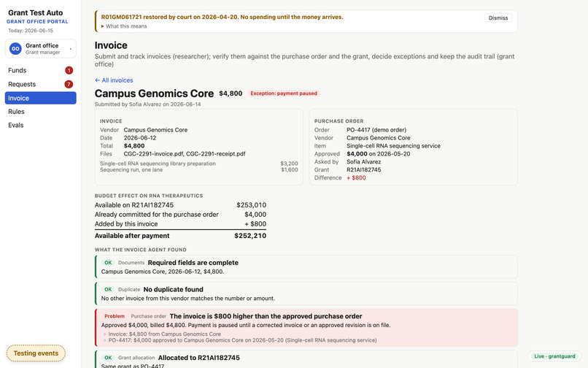Click the R01GM061721 restored banner message
Screen dimensions: 588x368
click(222, 17)
